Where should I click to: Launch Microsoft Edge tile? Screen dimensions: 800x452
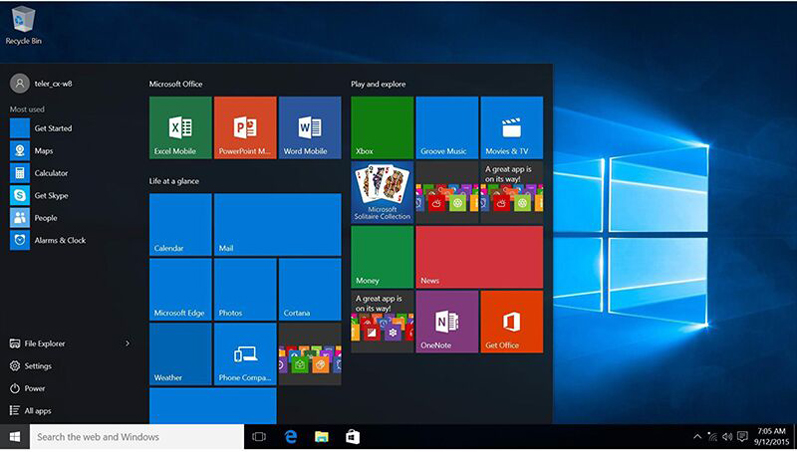[x=180, y=289]
